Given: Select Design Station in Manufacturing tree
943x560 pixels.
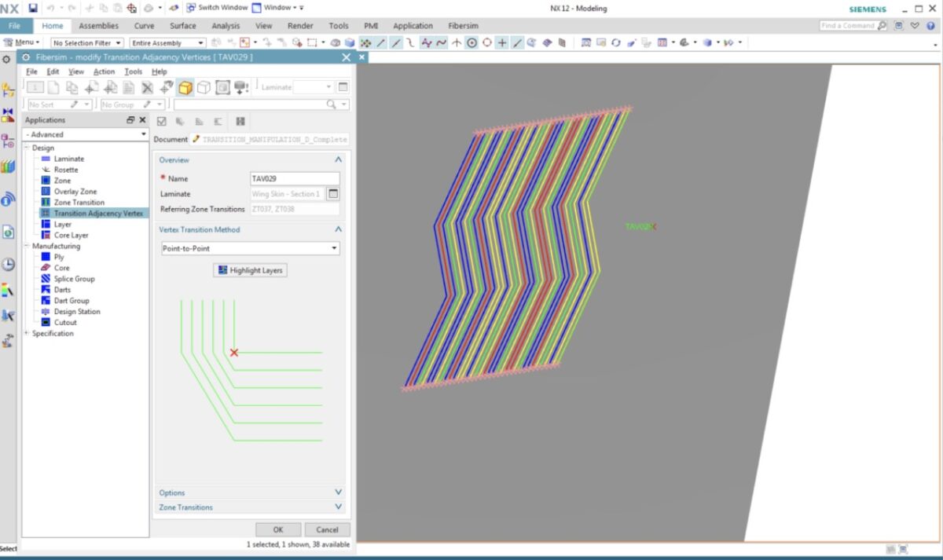Looking at the screenshot, I should [77, 312].
